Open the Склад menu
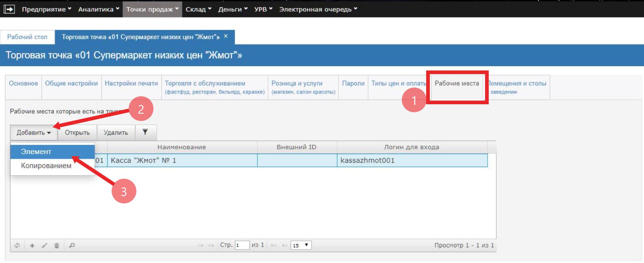 198,9
